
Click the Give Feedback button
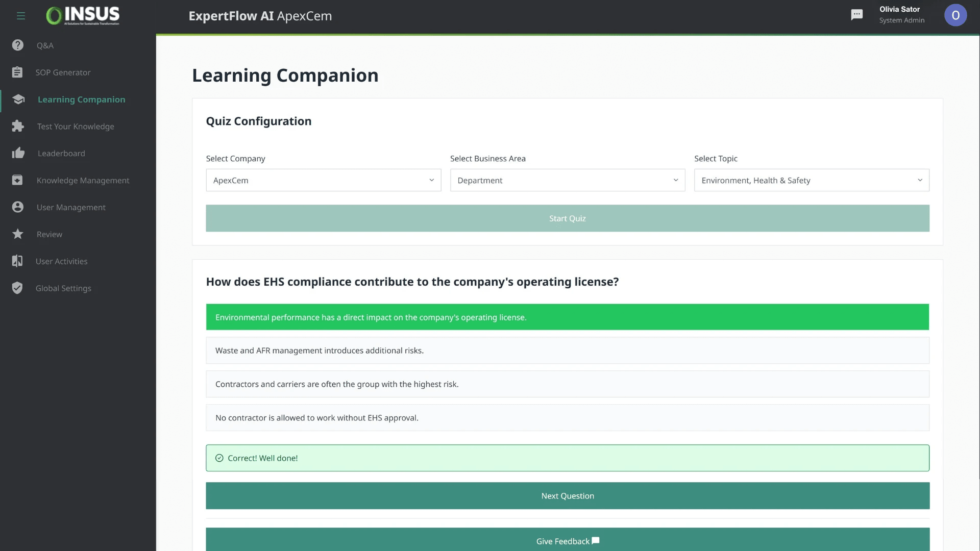click(568, 540)
